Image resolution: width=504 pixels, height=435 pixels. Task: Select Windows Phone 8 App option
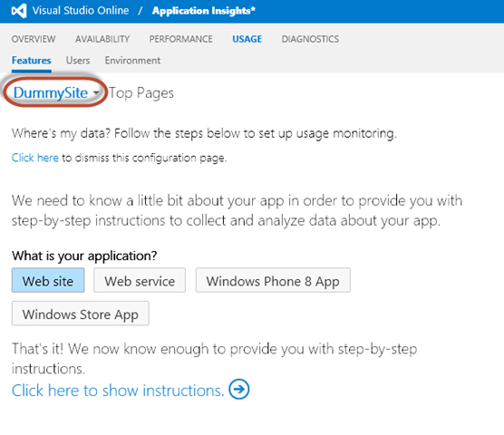[x=273, y=280]
